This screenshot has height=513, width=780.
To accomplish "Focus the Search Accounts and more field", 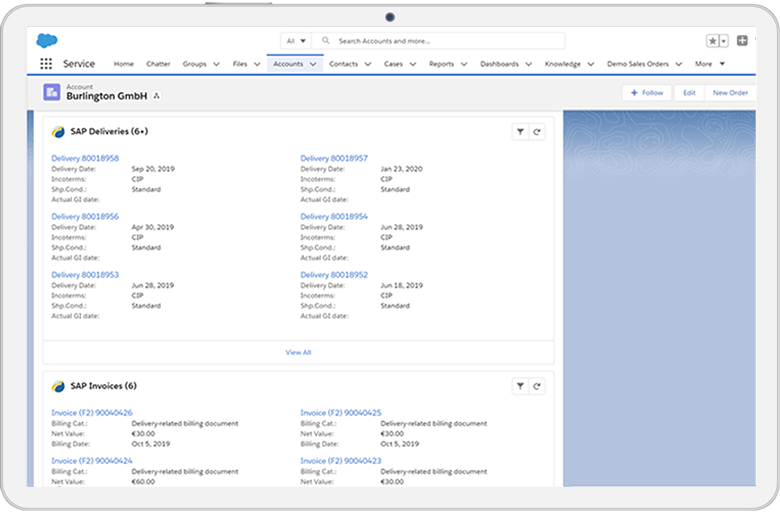I will (x=438, y=41).
